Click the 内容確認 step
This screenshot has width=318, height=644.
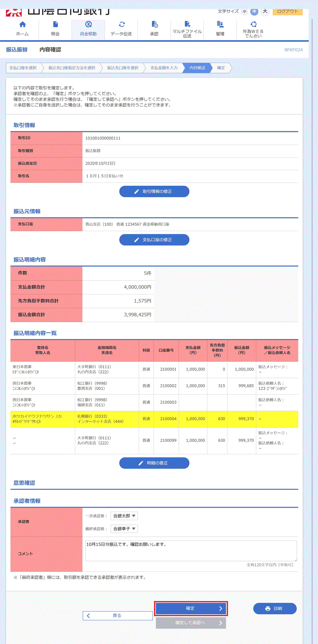197,68
